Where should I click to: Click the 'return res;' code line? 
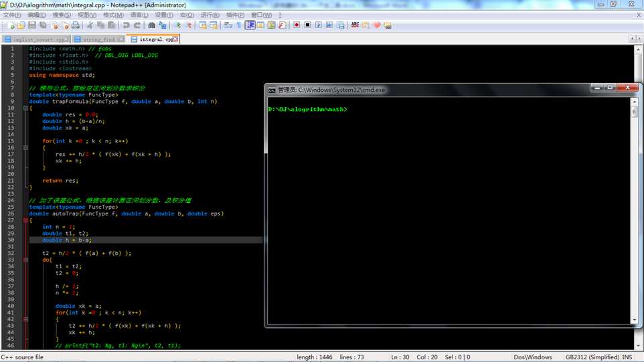pyautogui.click(x=60, y=181)
